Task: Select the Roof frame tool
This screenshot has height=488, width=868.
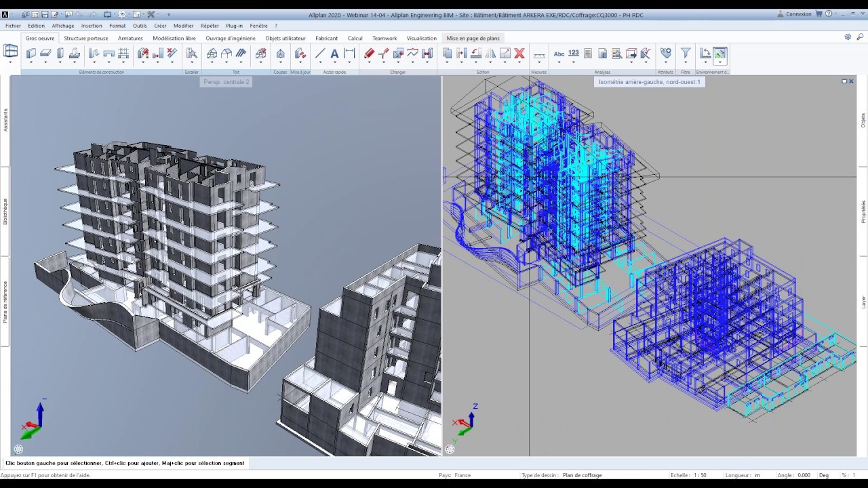Action: coord(212,54)
